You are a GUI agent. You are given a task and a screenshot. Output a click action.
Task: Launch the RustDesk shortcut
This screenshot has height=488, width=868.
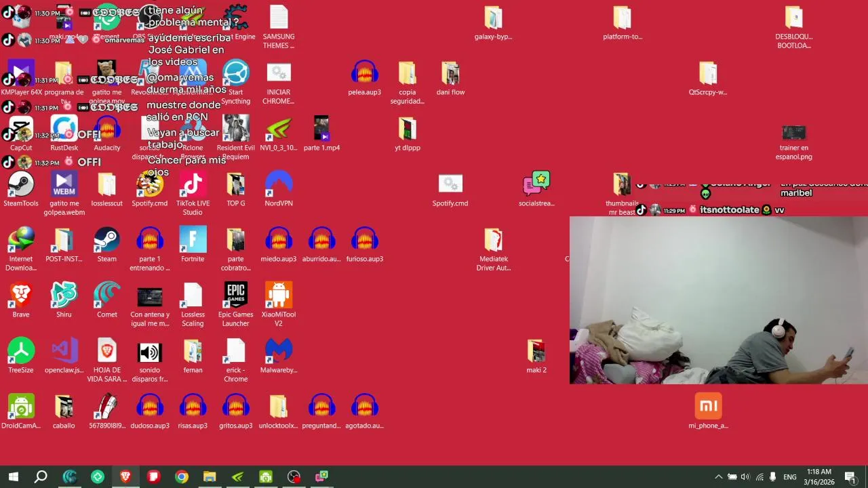click(x=64, y=134)
